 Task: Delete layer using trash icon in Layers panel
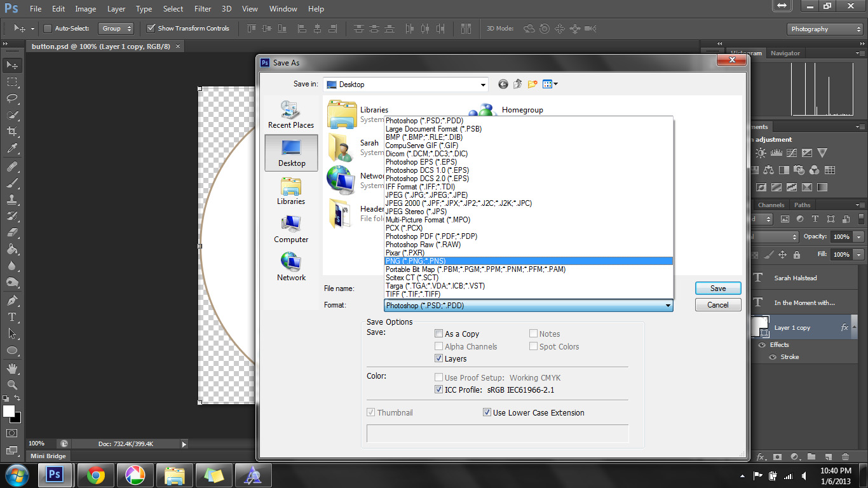point(845,457)
